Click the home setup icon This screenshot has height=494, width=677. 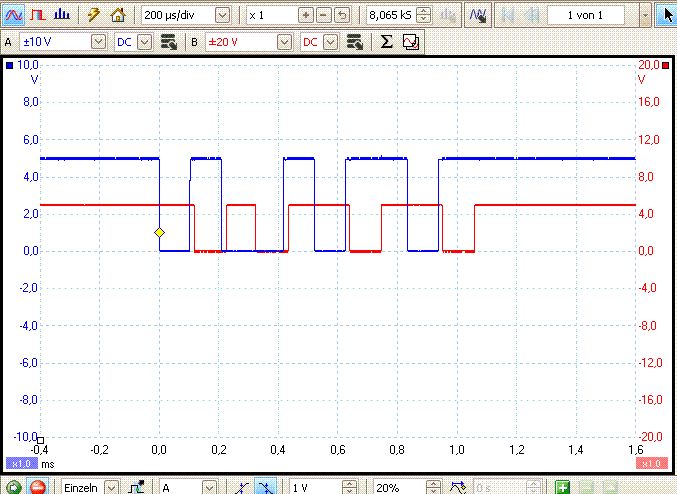117,15
